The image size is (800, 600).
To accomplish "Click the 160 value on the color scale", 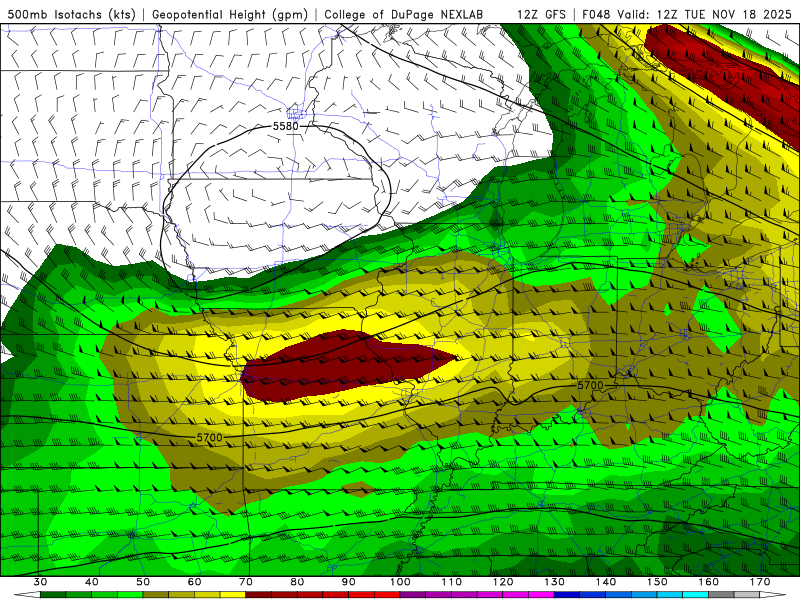I will [709, 582].
